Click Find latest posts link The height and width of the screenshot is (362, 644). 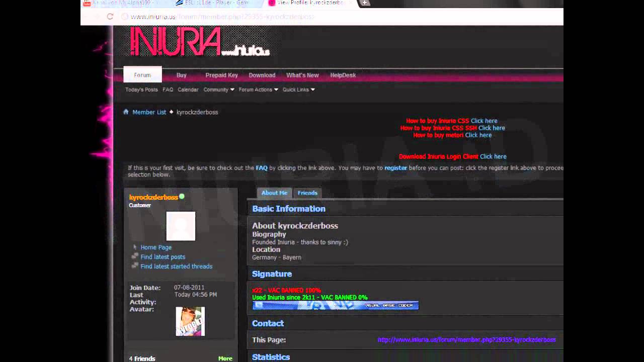[x=163, y=257]
